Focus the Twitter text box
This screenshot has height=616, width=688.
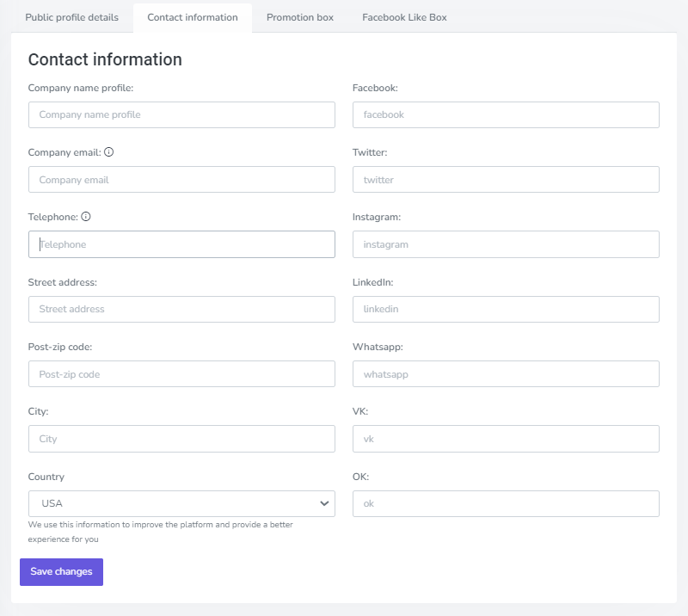pos(506,180)
